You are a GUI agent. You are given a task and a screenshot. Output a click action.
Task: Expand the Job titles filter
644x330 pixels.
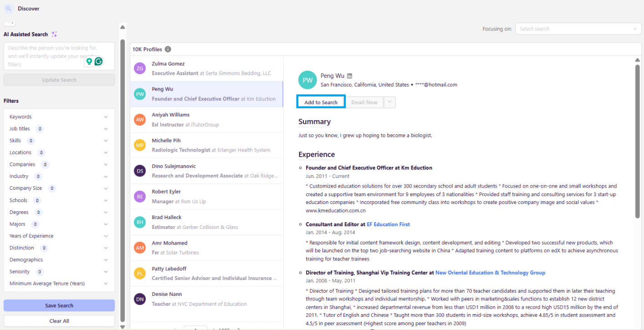[x=106, y=129]
